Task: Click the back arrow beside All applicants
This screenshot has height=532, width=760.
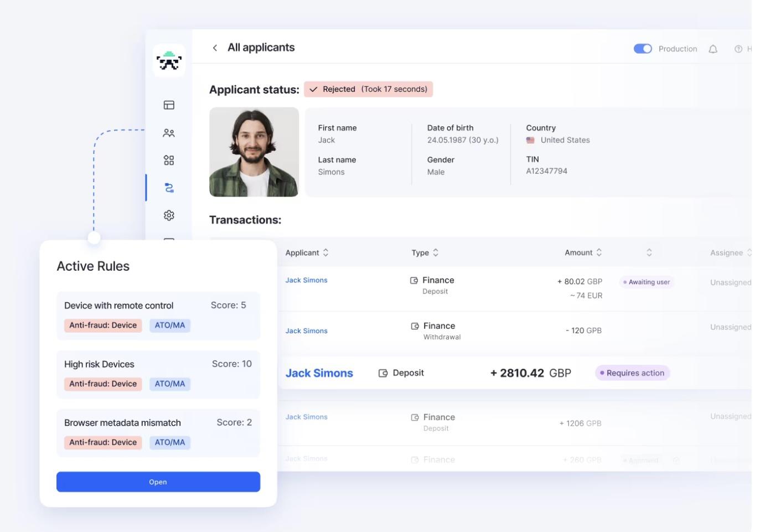Action: [x=215, y=48]
